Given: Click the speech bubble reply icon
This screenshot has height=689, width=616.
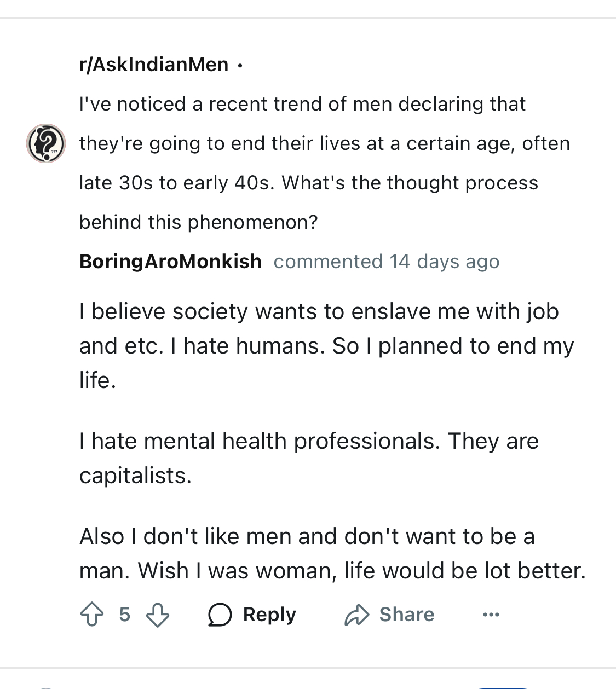Looking at the screenshot, I should click(x=220, y=615).
